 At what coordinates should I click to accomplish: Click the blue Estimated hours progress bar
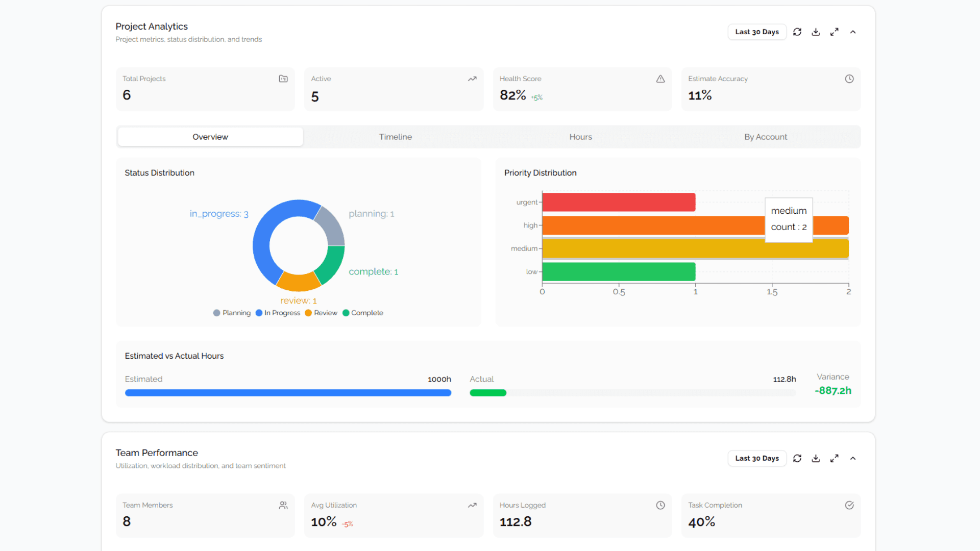(x=288, y=393)
